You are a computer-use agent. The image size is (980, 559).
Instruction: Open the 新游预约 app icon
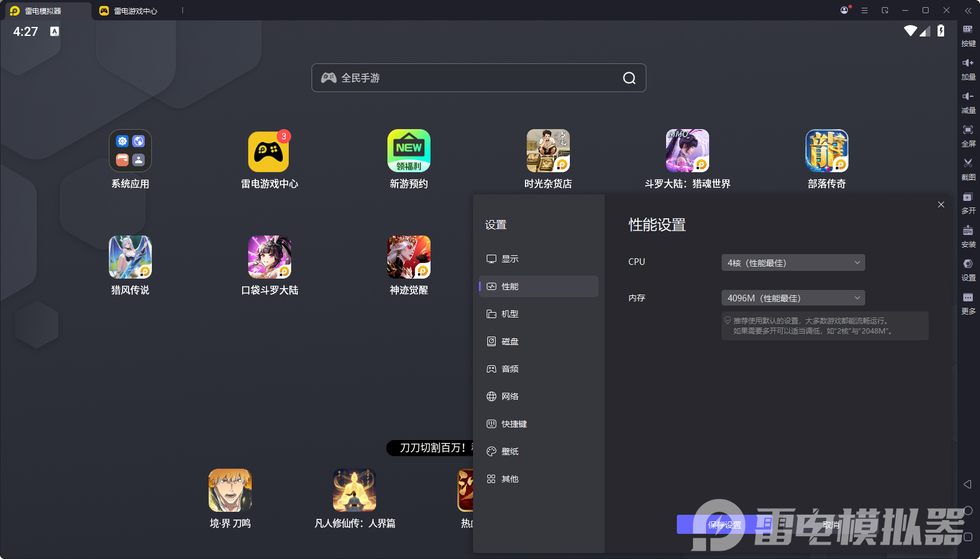(409, 151)
